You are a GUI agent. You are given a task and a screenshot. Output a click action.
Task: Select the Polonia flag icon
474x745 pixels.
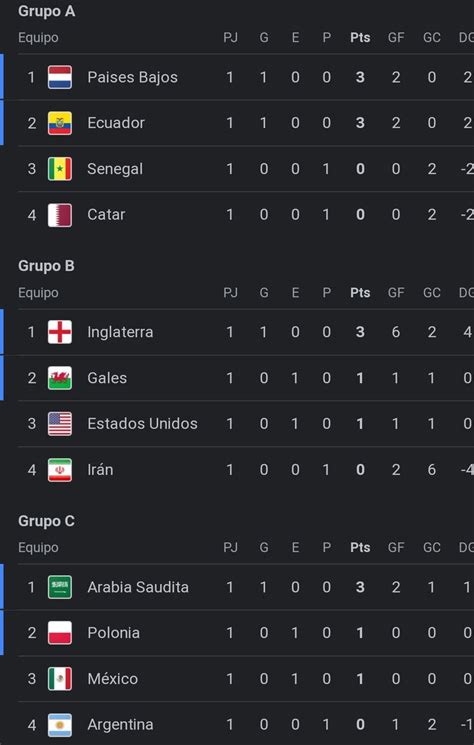[x=60, y=632]
